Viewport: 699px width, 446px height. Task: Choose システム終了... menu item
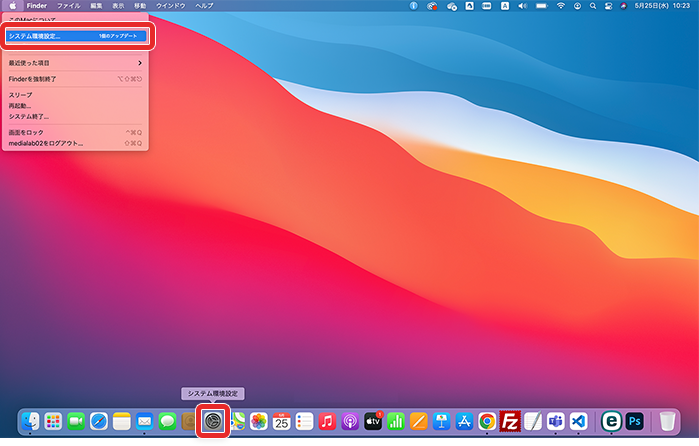(75, 116)
